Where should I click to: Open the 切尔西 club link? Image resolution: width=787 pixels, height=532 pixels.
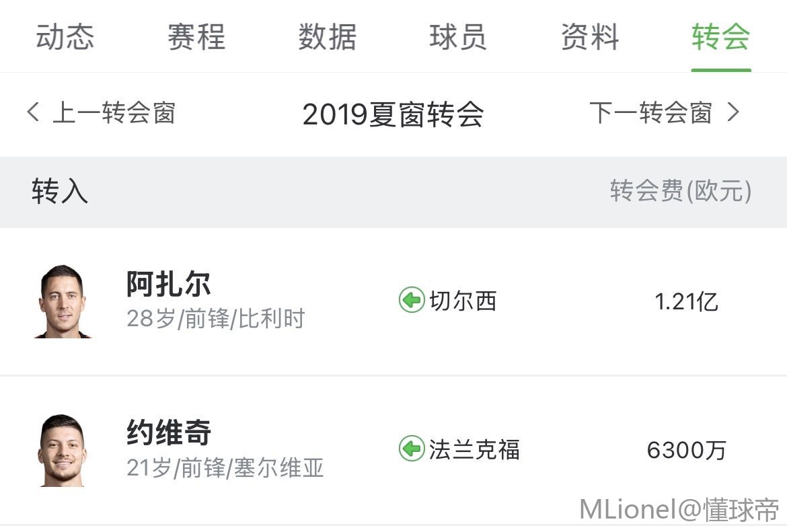point(463,301)
